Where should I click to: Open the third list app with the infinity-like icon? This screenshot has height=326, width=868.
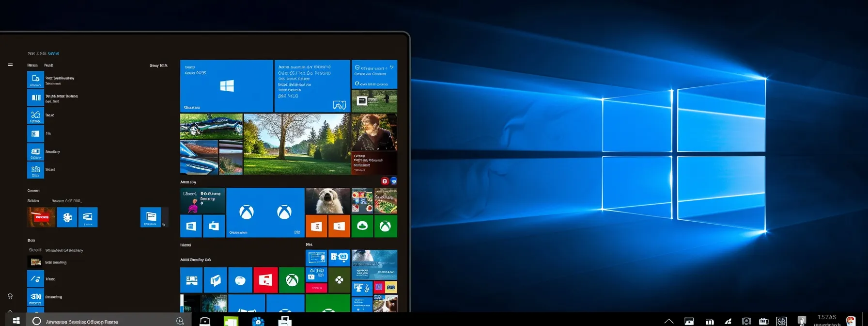click(x=35, y=115)
